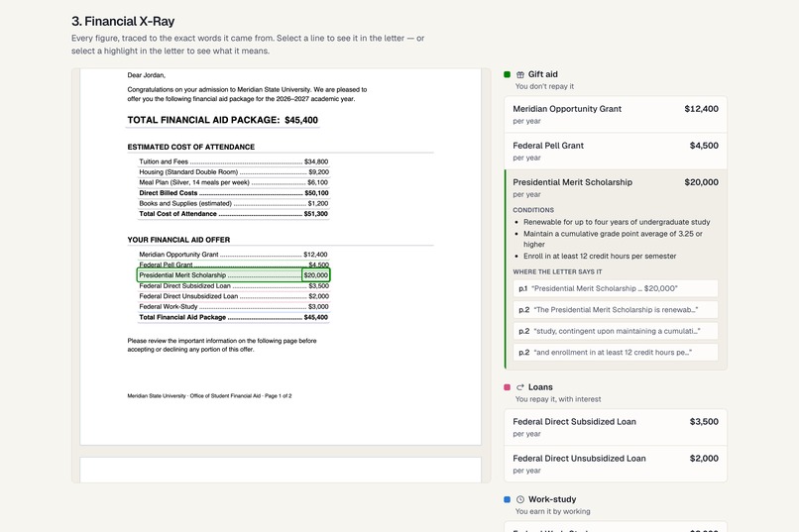
Task: Click the 3. Financial X-Ray heading
Action: (x=123, y=22)
